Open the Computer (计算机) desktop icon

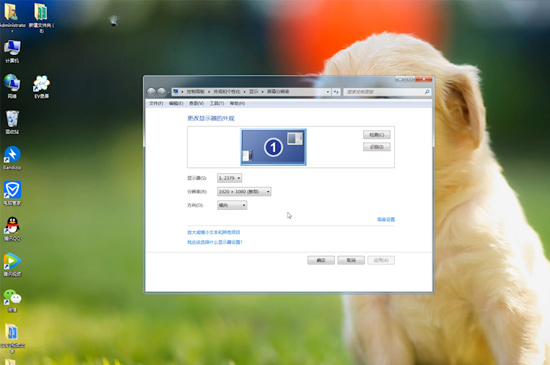pos(12,52)
